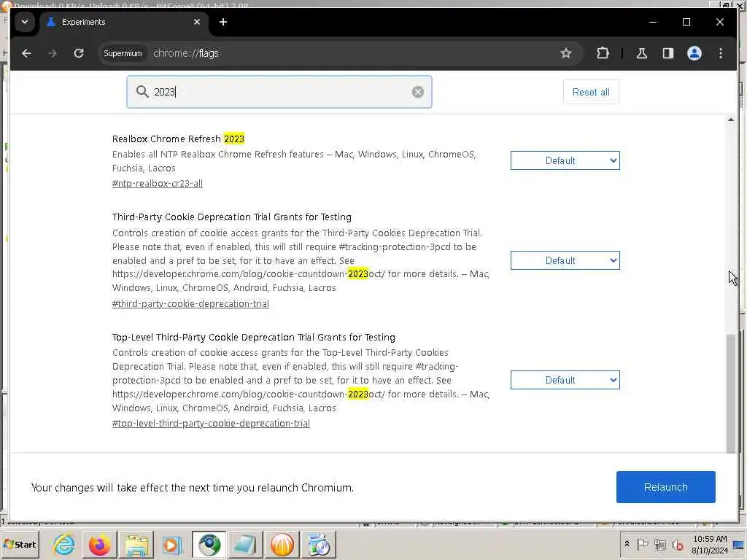Open the Extensions puzzle icon
This screenshot has height=560, width=747.
click(603, 53)
